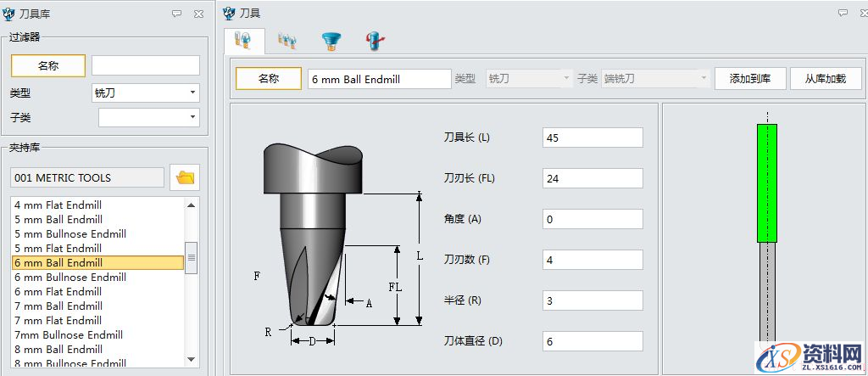Select 7mm Bullnose Endmill in list
Screen dimensions: 868x376
97,335
